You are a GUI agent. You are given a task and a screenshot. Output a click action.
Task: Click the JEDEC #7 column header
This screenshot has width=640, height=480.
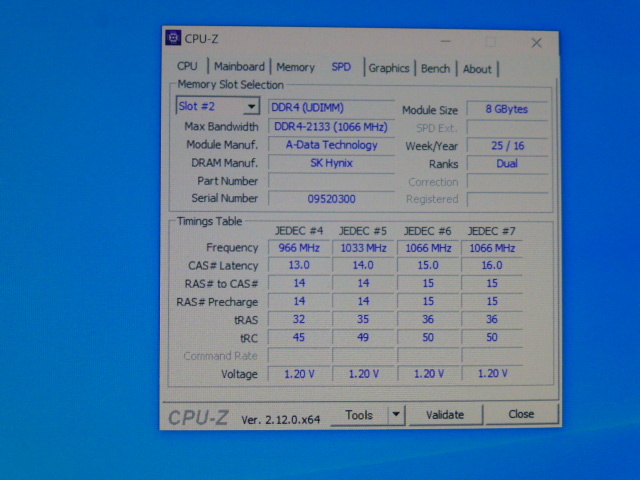pos(491,231)
